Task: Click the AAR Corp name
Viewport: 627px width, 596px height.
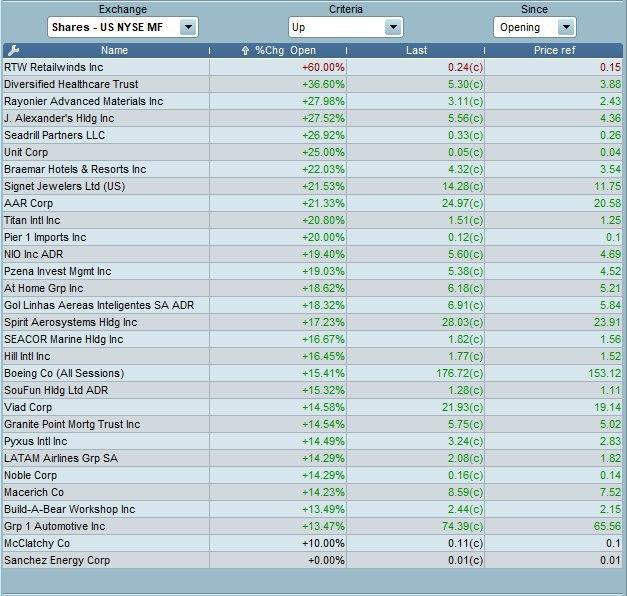Action: point(28,203)
